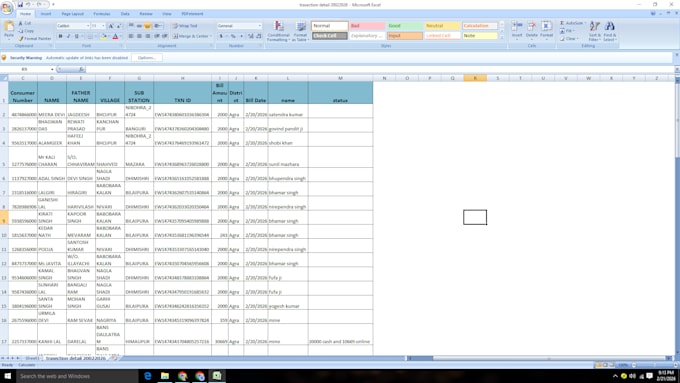
Task: Click the Merge & Center button
Action: [x=192, y=36]
